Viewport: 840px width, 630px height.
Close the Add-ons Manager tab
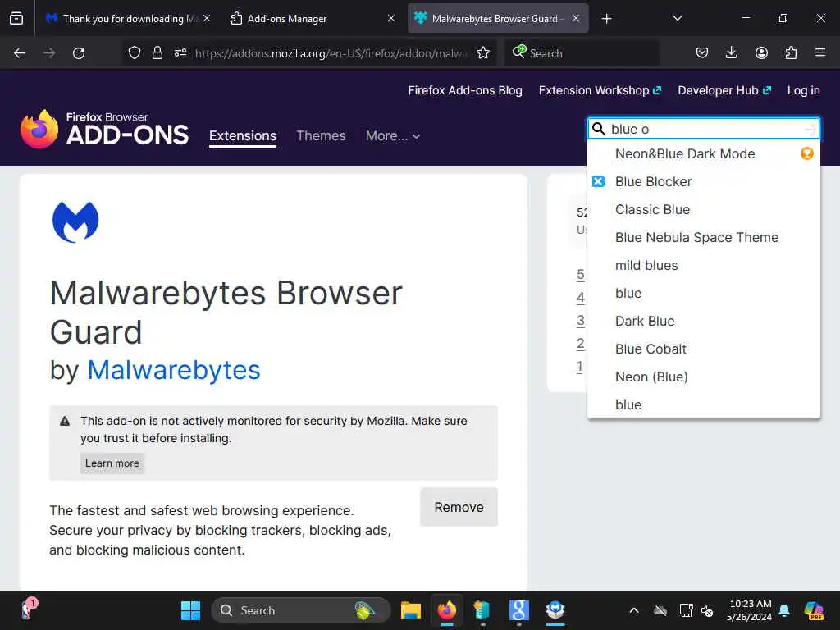click(x=391, y=19)
